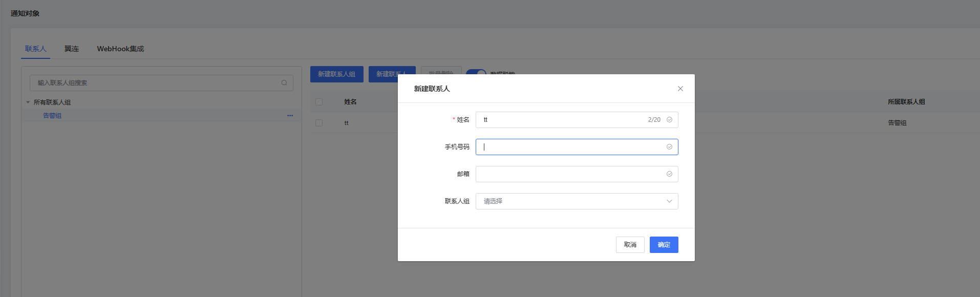This screenshot has width=980, height=297.
Task: Click the search icon in contact group search
Action: pos(284,83)
